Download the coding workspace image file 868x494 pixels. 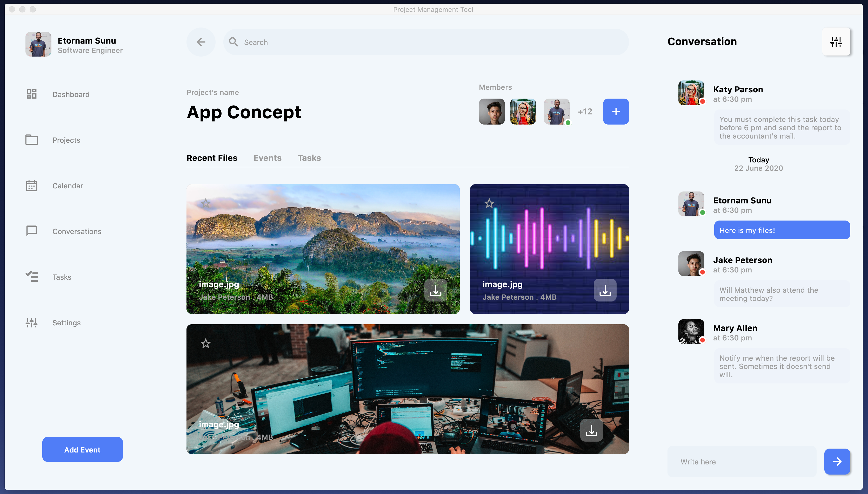591,430
